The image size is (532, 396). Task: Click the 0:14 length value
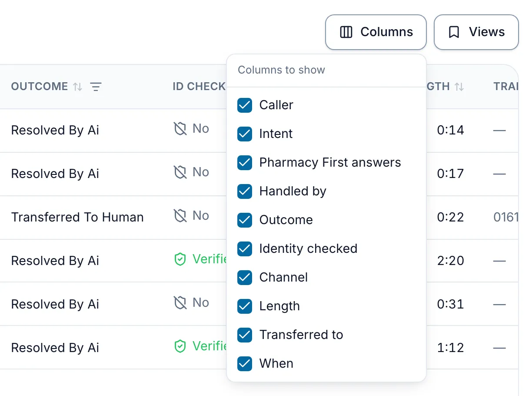pyautogui.click(x=451, y=130)
